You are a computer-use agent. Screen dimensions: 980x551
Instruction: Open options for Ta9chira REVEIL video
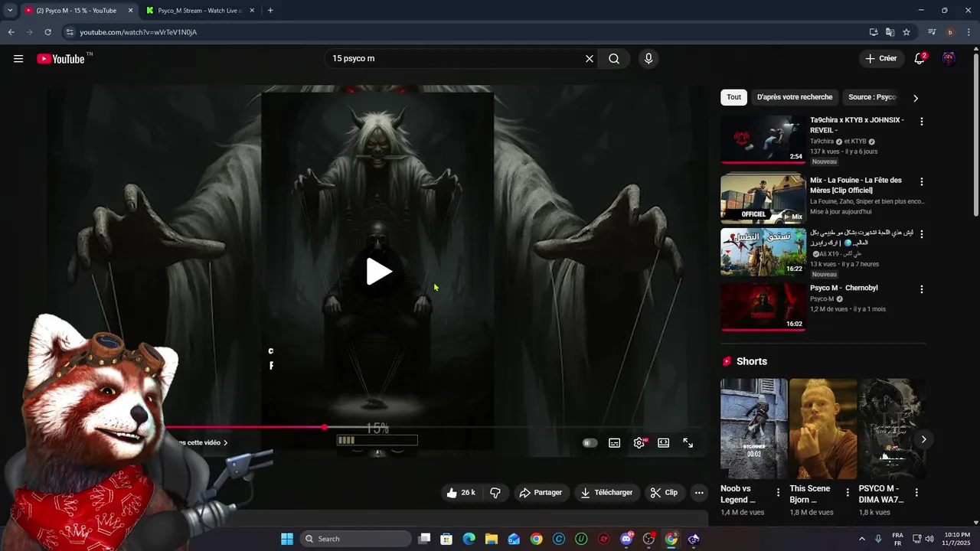point(922,122)
